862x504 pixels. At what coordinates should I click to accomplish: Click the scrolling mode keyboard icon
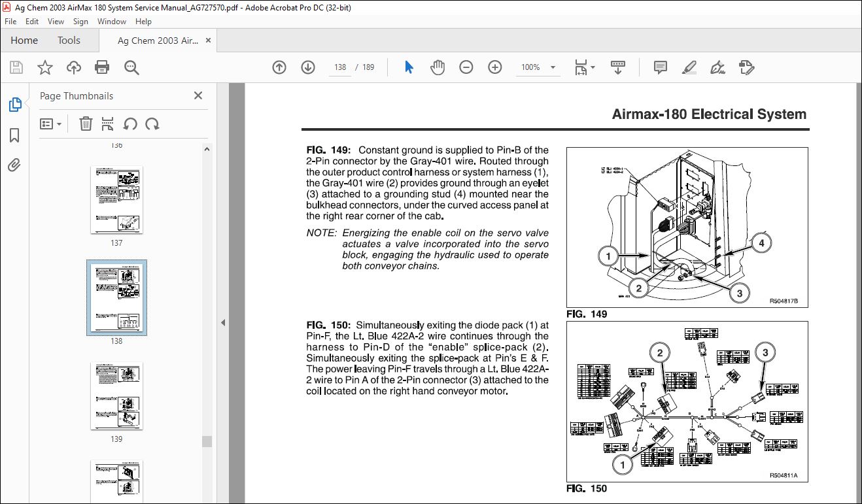click(618, 67)
